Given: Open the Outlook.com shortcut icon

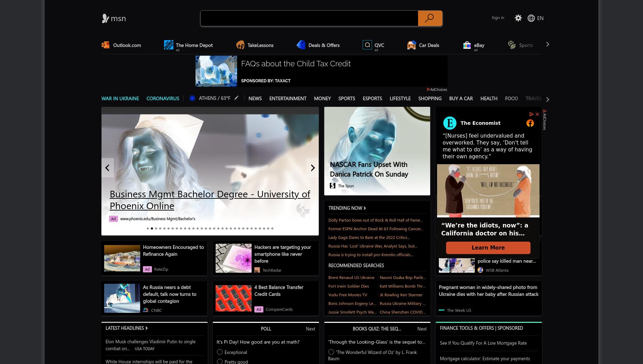Looking at the screenshot, I should (x=106, y=45).
